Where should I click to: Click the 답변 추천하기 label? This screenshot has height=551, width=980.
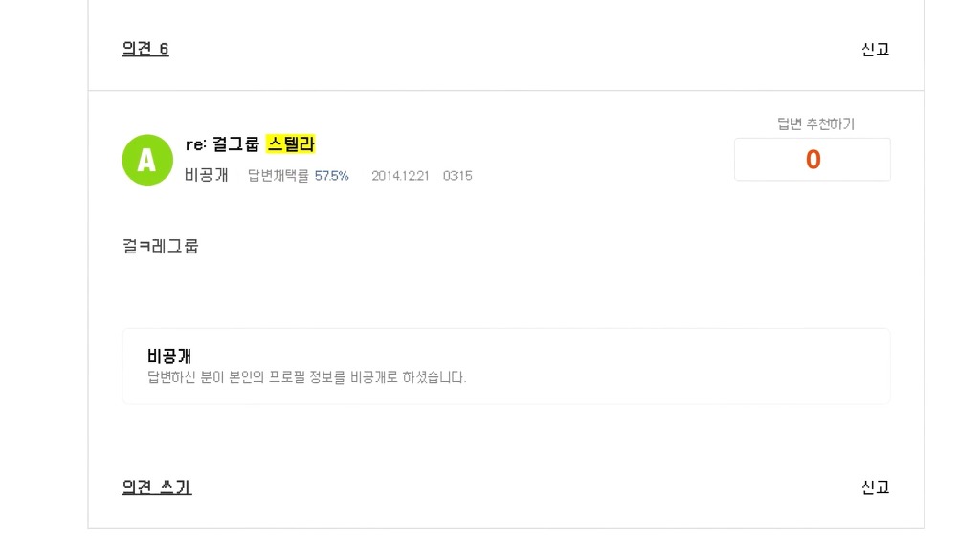click(812, 123)
